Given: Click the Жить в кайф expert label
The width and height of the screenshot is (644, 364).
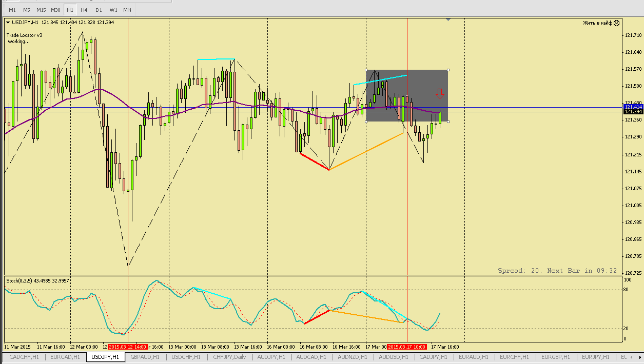Looking at the screenshot, I should [597, 23].
